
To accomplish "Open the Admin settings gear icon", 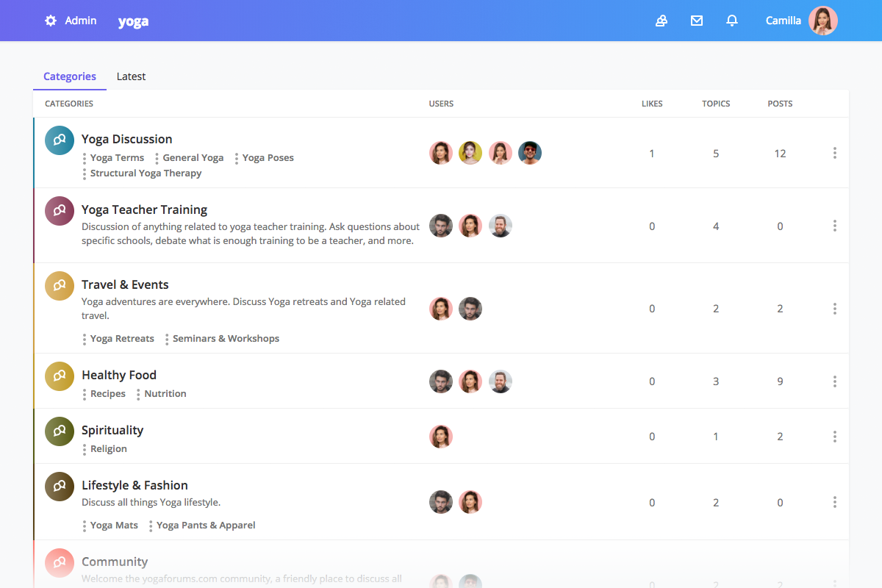I will (49, 21).
